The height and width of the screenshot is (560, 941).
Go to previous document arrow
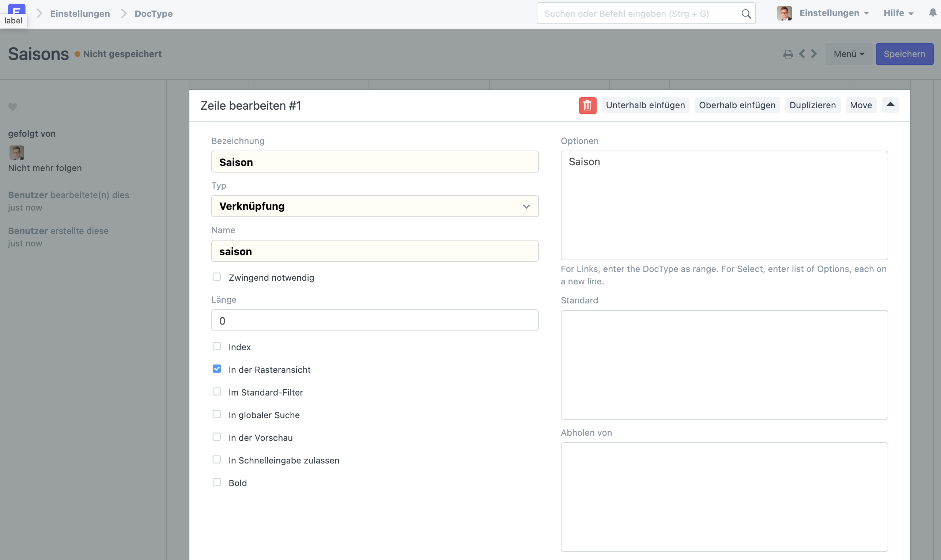[x=802, y=54]
